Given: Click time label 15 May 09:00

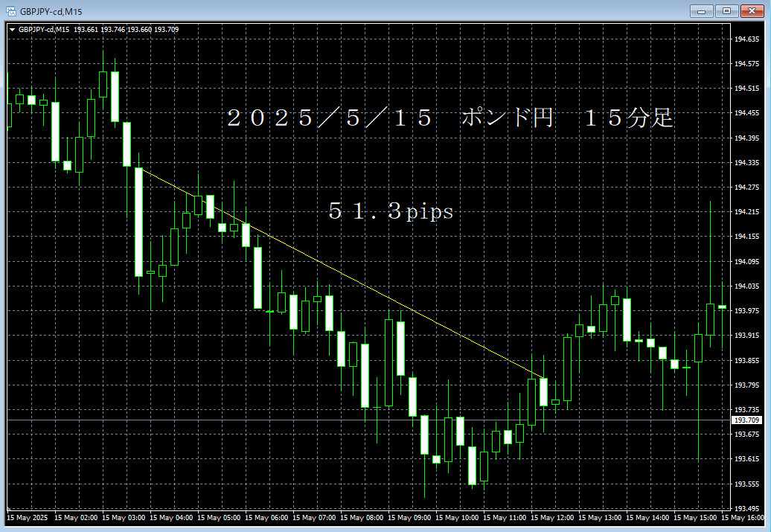Looking at the screenshot, I should (x=409, y=517).
